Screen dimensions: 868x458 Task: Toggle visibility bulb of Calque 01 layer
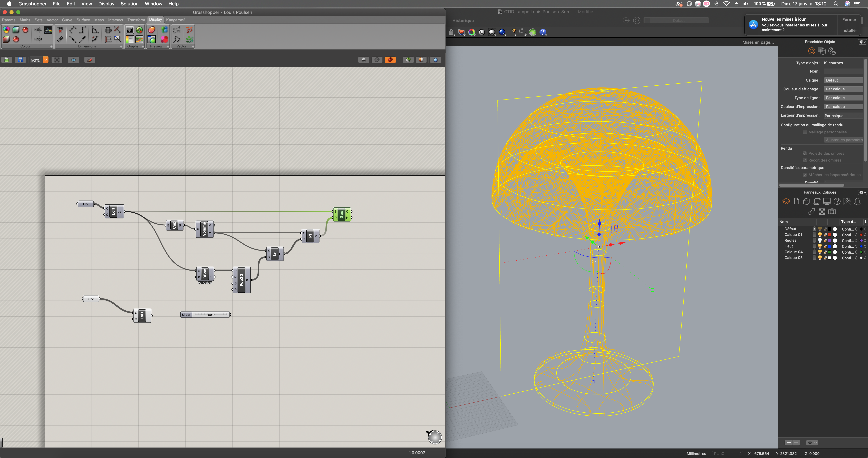click(820, 235)
